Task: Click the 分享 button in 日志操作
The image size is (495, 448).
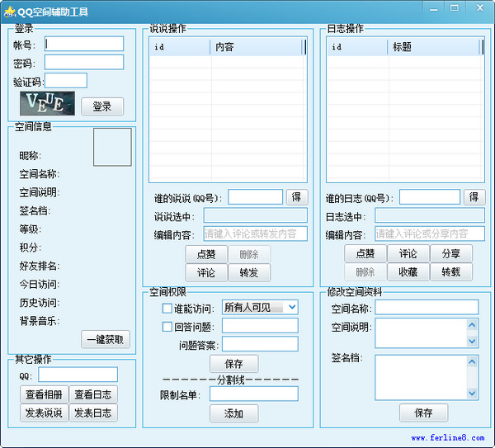Action: click(x=451, y=254)
